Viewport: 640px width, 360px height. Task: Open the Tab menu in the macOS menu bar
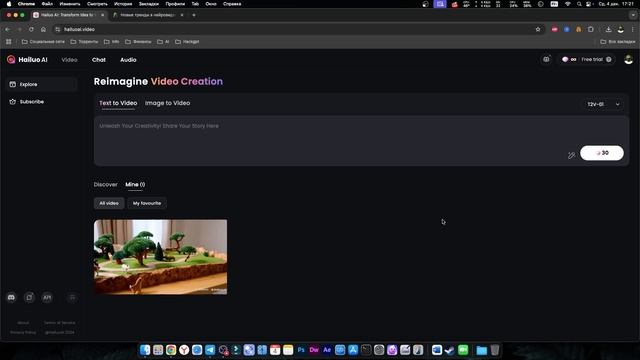(195, 4)
